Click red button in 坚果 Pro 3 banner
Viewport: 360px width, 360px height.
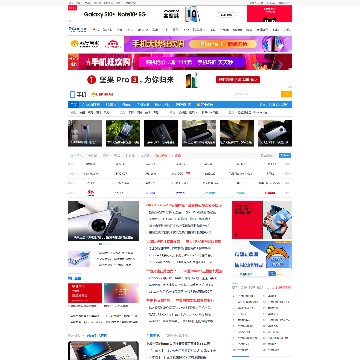(x=238, y=80)
